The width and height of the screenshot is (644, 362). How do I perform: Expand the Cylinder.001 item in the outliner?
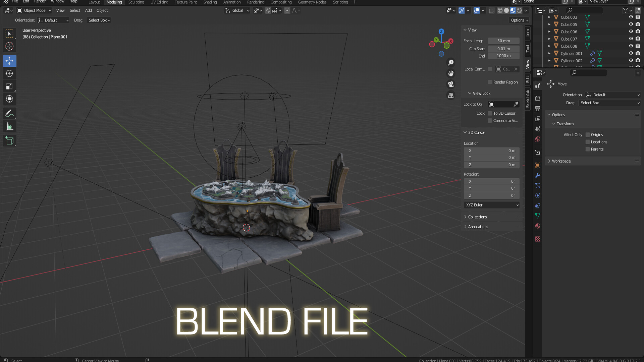[x=549, y=53]
